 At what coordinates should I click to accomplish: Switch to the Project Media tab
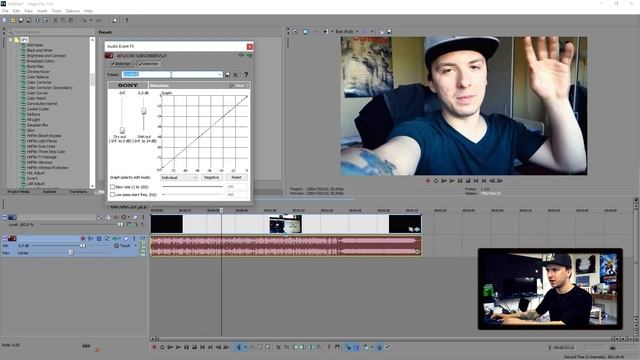(19, 191)
